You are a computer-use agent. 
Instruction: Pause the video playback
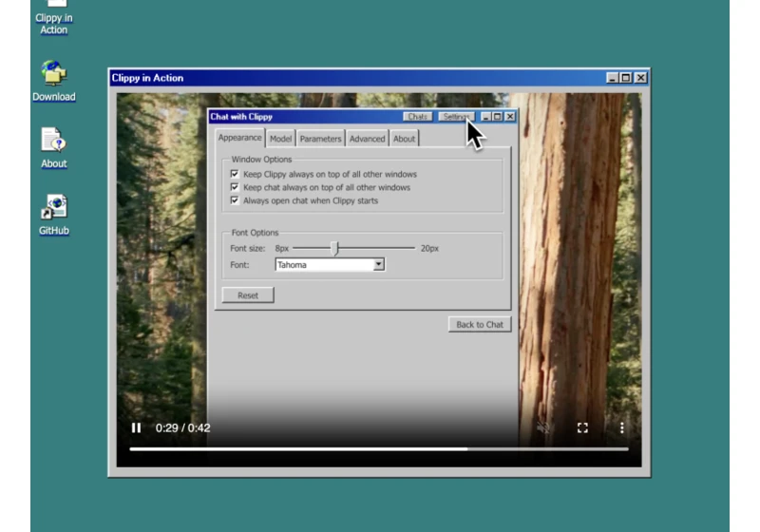136,427
